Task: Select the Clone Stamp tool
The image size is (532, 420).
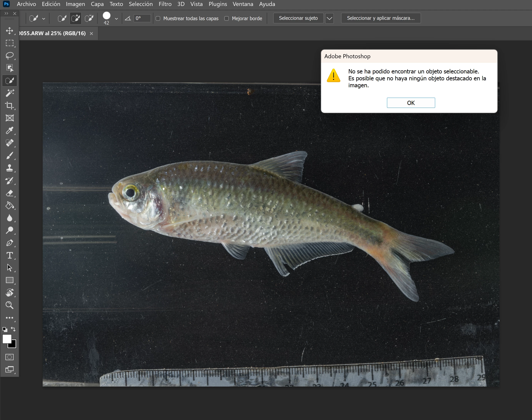Action: tap(9, 168)
